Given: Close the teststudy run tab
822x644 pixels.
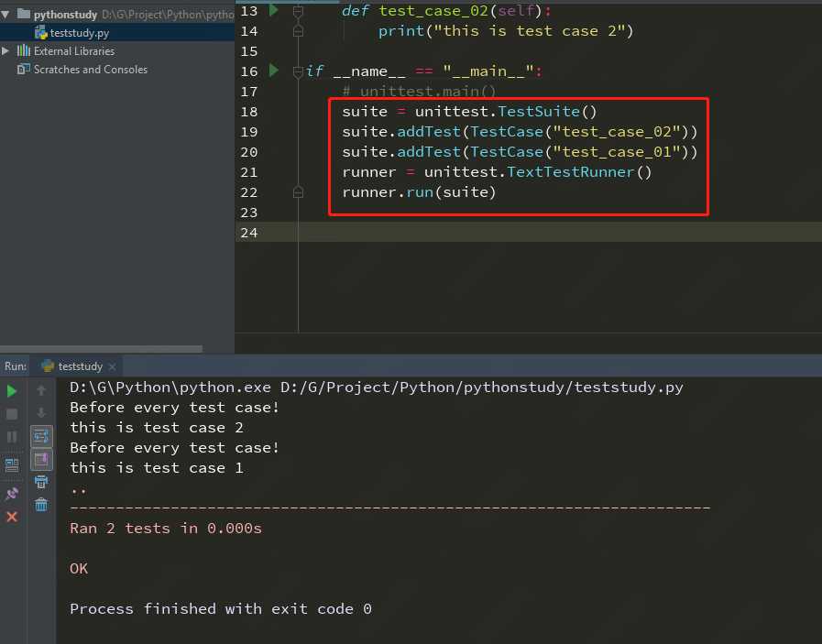Looking at the screenshot, I should [112, 366].
